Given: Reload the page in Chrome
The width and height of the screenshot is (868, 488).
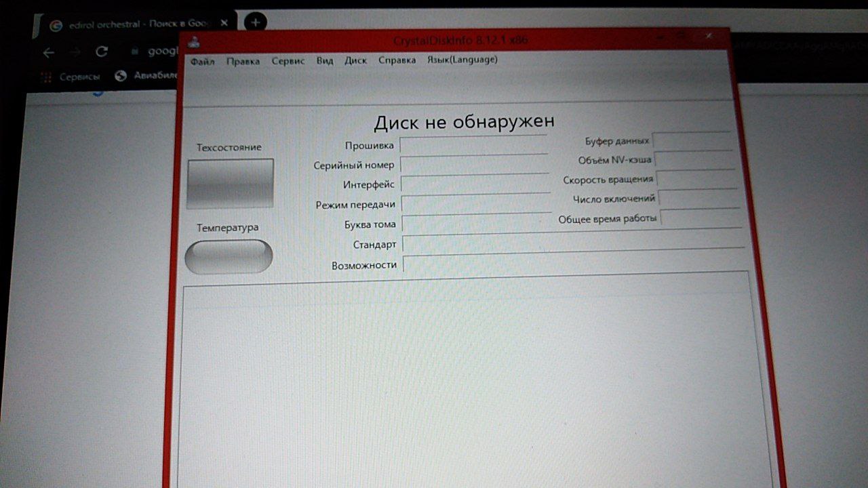Looking at the screenshot, I should point(102,52).
